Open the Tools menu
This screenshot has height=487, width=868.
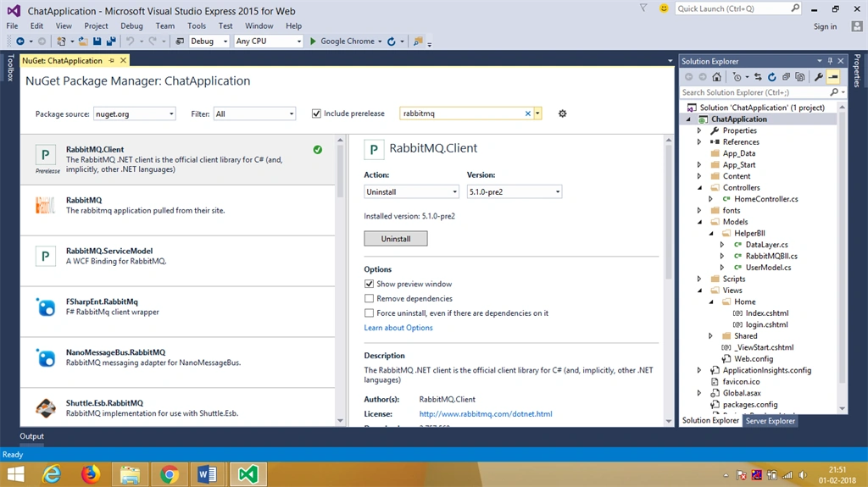click(196, 25)
